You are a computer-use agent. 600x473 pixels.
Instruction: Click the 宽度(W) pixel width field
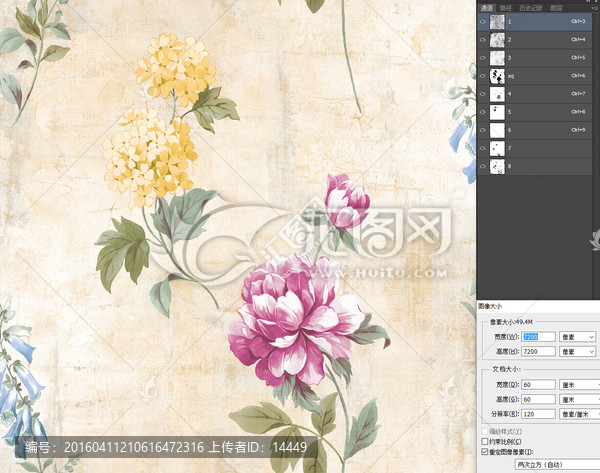click(x=538, y=337)
